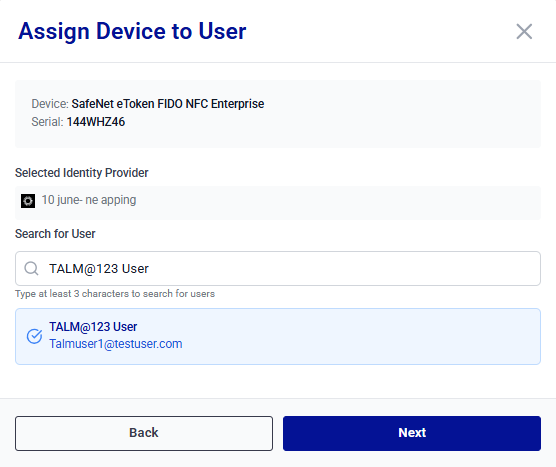The width and height of the screenshot is (556, 467).
Task: Click the serial number 144WHZ46
Action: coord(96,122)
